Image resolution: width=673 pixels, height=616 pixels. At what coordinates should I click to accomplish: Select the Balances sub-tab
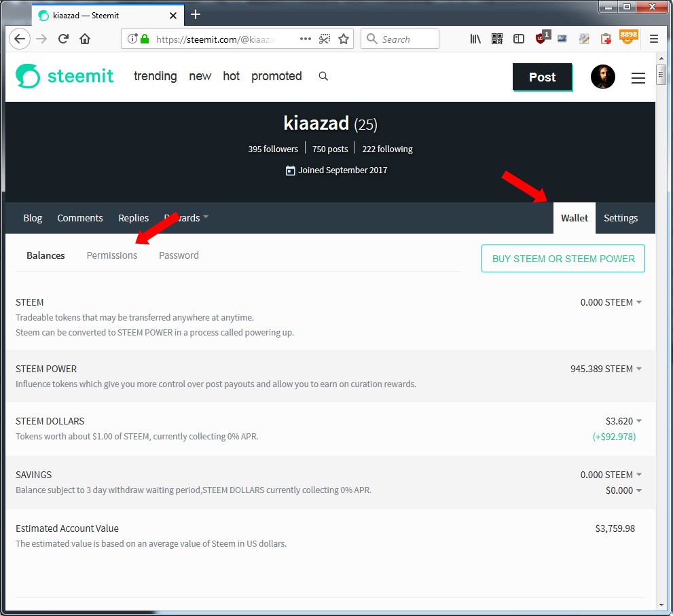(46, 255)
